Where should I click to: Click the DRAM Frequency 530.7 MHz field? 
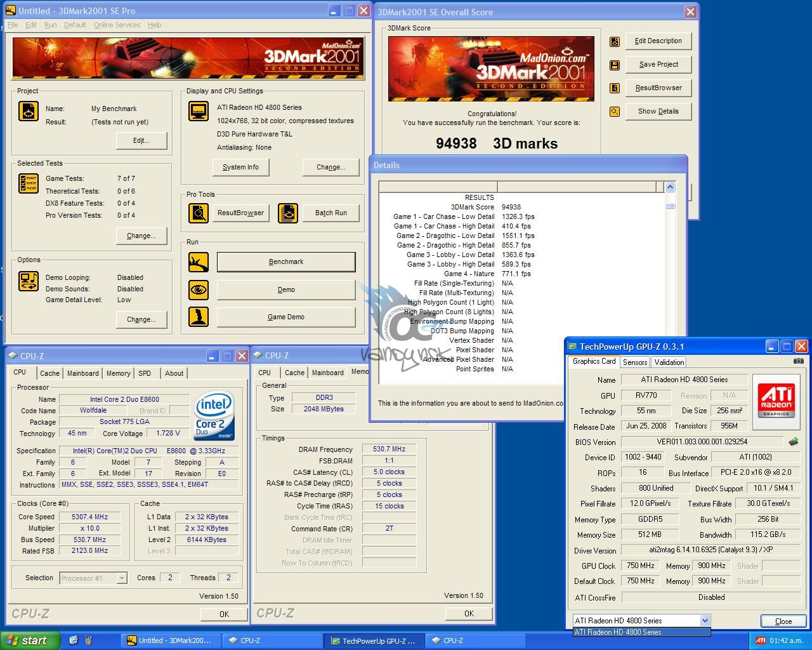390,449
